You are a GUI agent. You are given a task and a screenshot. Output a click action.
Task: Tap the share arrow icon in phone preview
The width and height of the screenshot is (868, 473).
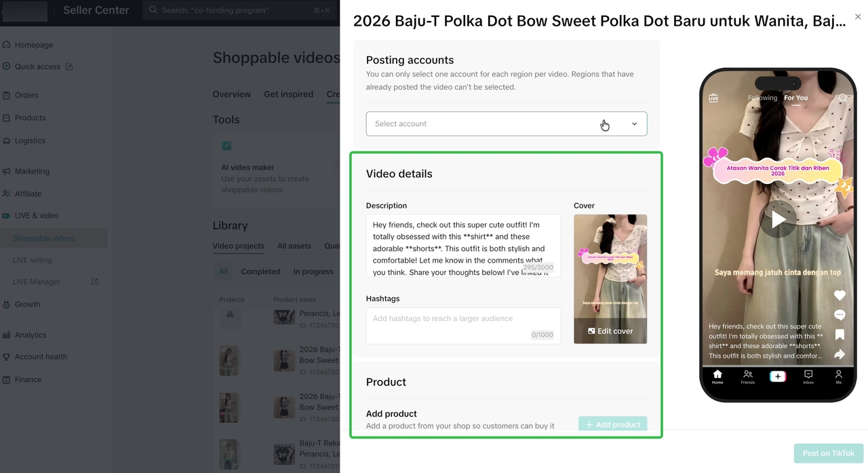click(840, 354)
